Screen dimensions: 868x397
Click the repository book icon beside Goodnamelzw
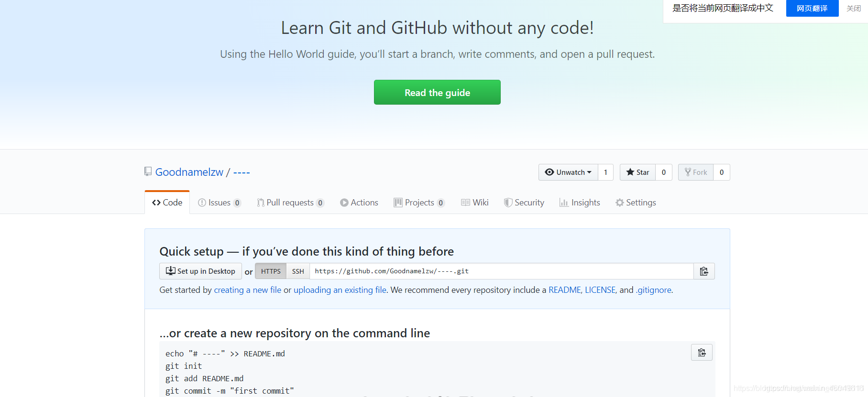pyautogui.click(x=148, y=172)
